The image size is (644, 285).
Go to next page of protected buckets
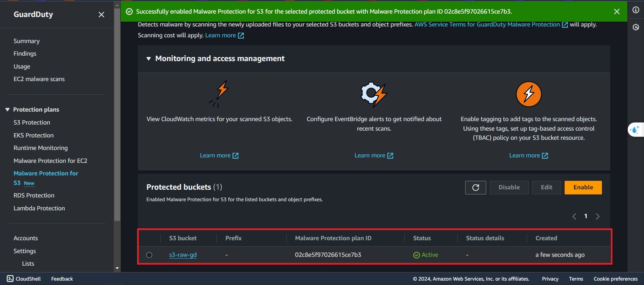[x=598, y=216]
